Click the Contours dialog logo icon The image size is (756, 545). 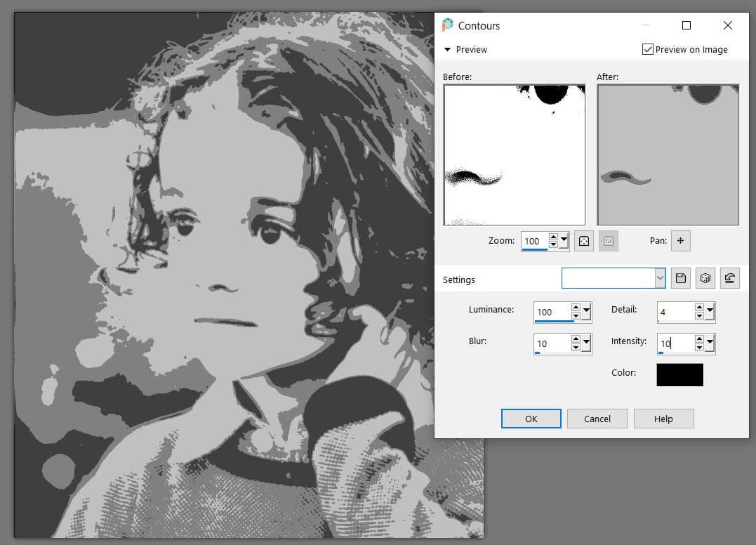(x=448, y=25)
